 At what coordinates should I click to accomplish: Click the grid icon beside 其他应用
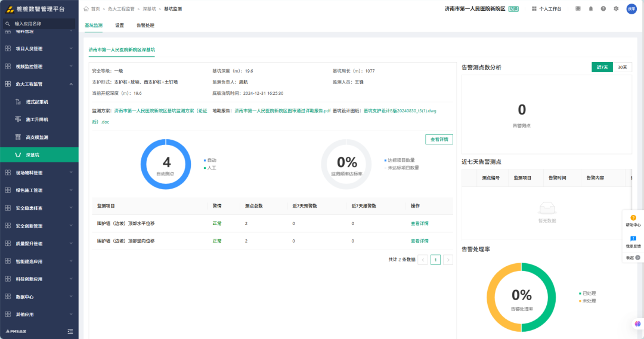pyautogui.click(x=8, y=314)
